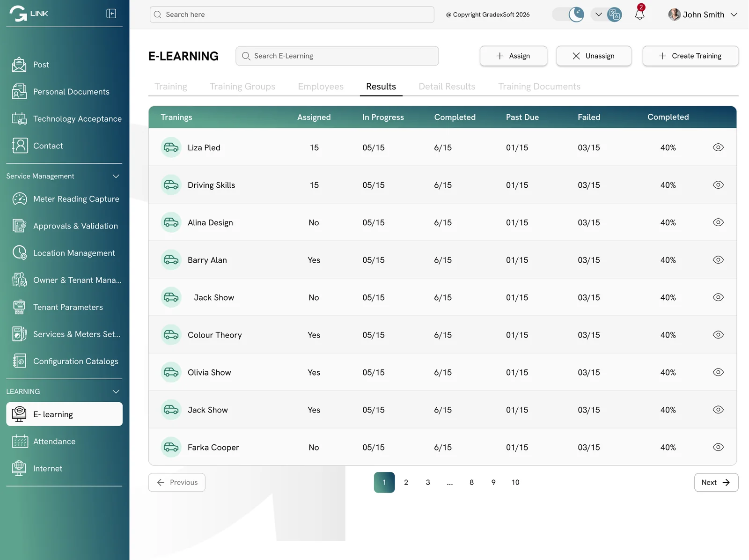View the Farka Cooper row eye icon
The width and height of the screenshot is (749, 560).
click(718, 447)
